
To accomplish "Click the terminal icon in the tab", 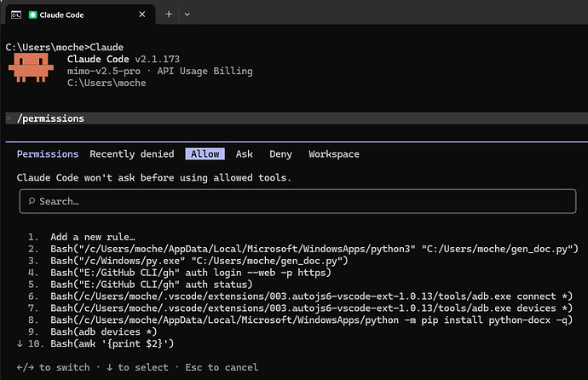I will tap(16, 14).
